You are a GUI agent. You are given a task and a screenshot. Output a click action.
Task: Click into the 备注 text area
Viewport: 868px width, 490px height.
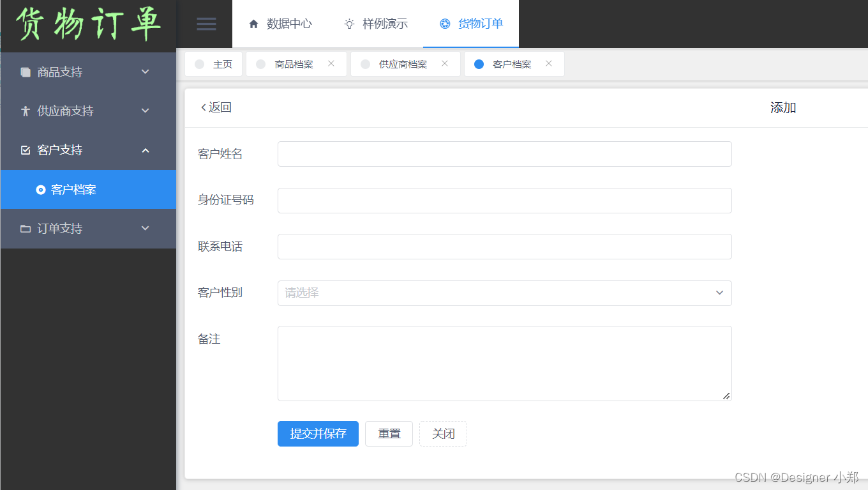click(504, 364)
